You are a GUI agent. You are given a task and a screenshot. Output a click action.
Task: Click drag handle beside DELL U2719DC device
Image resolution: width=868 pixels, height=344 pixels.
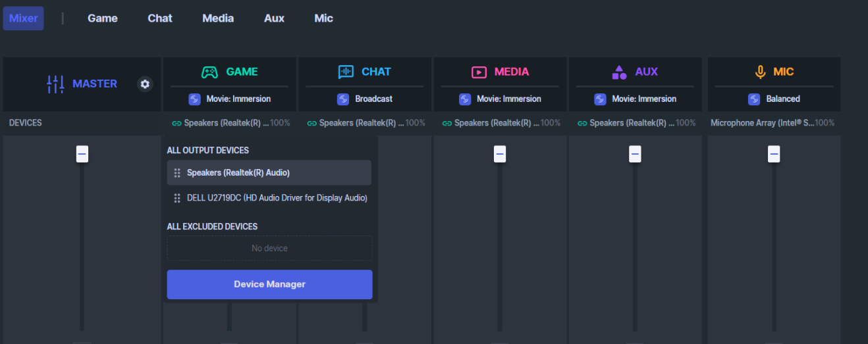click(x=177, y=198)
